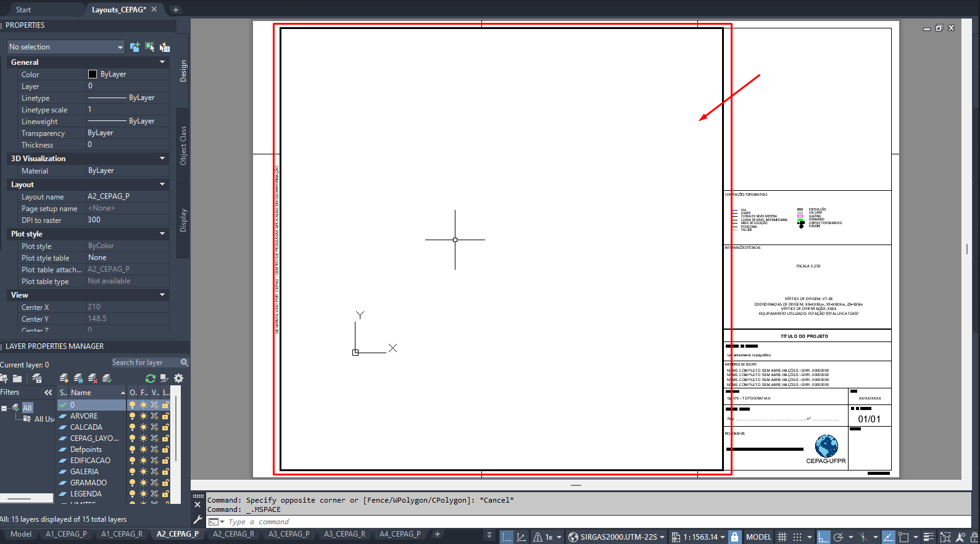Image resolution: width=980 pixels, height=544 pixels.
Task: Click the Toggle PICKADD value icon in Properties
Action: (135, 47)
